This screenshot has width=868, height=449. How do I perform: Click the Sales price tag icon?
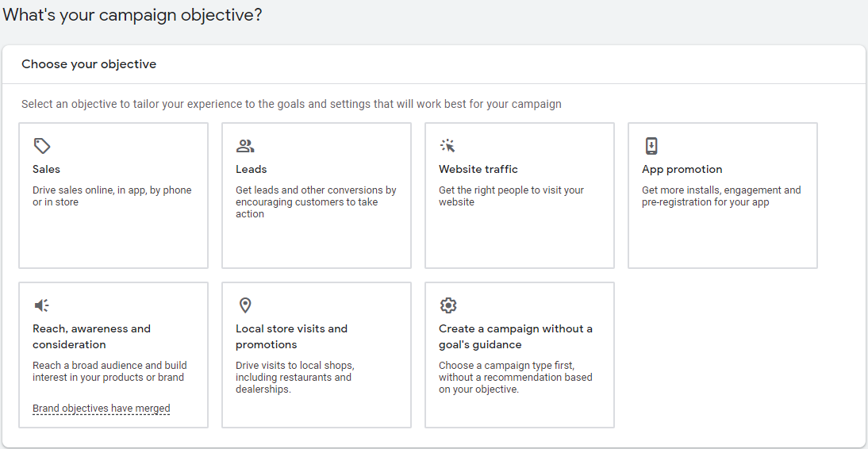(42, 146)
